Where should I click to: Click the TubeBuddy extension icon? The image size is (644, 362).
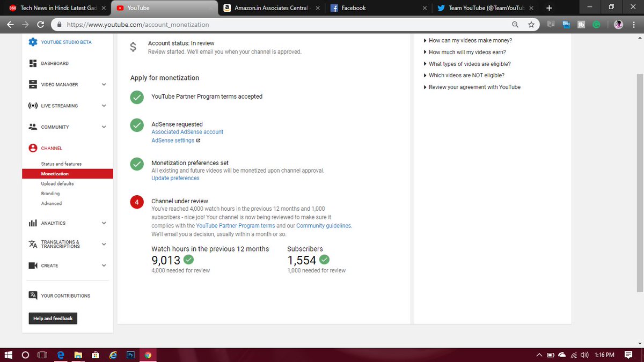coord(581,25)
